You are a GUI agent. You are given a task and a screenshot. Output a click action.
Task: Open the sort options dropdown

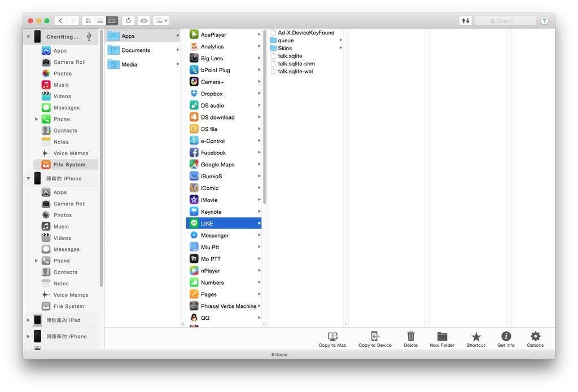(x=162, y=21)
